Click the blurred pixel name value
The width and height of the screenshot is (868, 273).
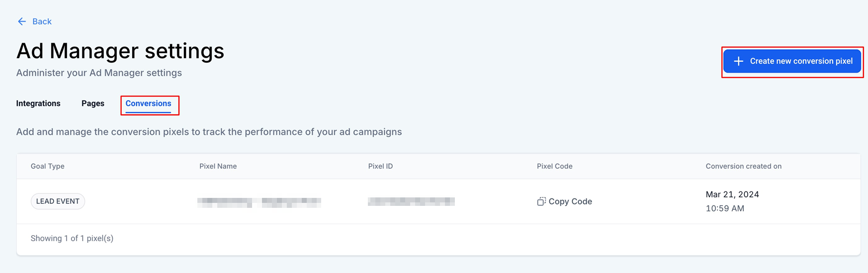coord(259,202)
